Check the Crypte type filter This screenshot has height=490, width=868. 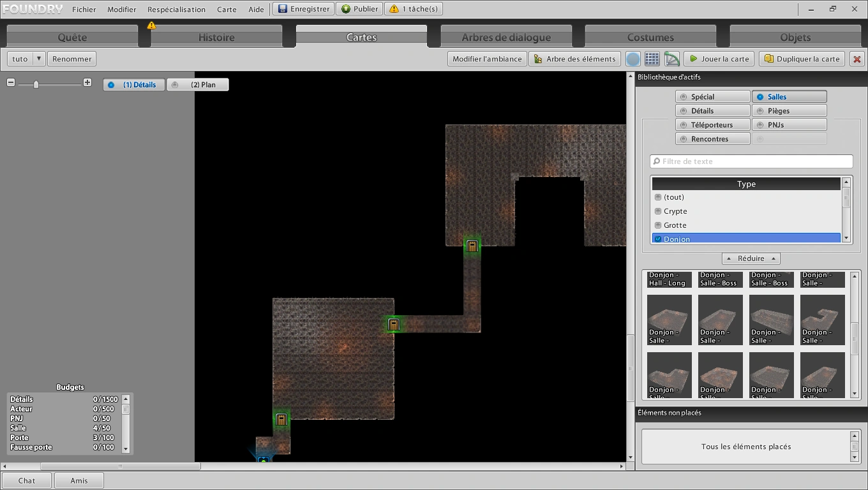point(658,211)
